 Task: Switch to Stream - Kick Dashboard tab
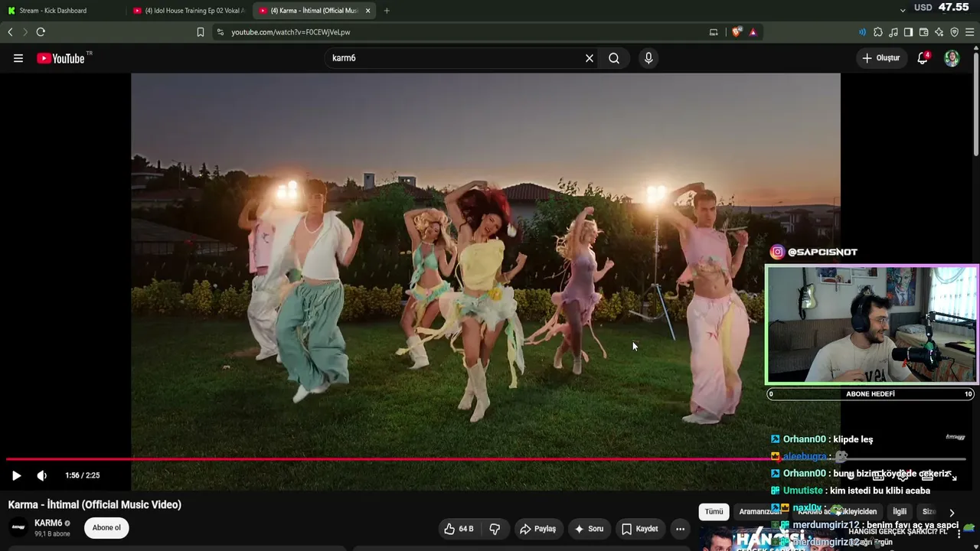coord(63,11)
